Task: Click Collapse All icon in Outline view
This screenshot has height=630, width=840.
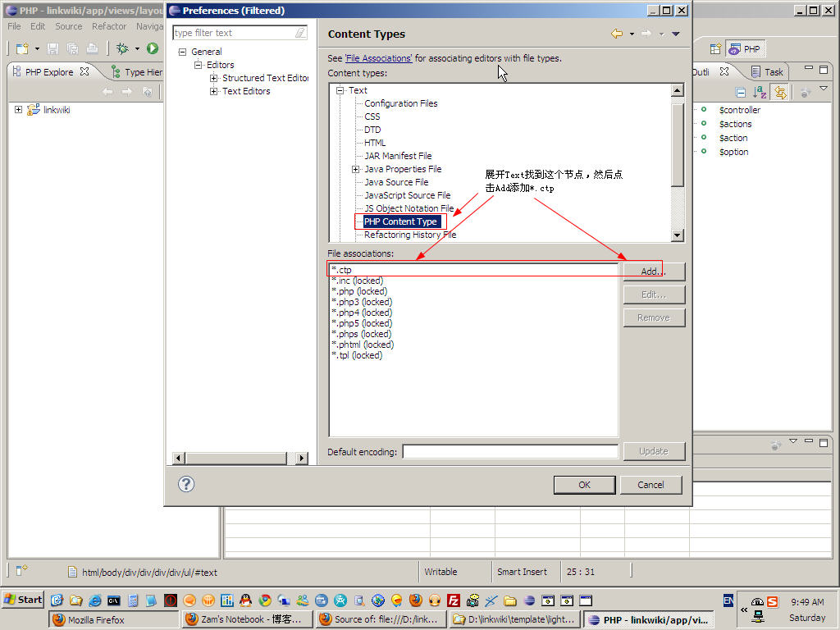Action: pyautogui.click(x=741, y=93)
